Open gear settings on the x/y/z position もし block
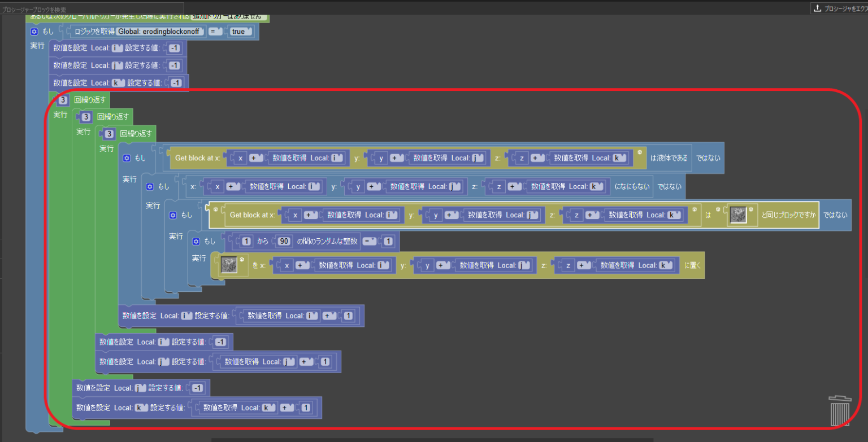 [x=149, y=186]
